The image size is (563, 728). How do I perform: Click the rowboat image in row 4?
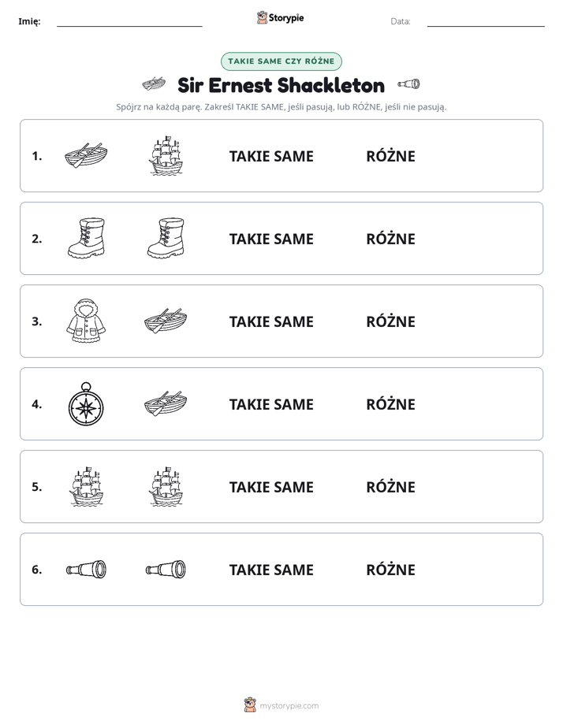click(x=166, y=403)
